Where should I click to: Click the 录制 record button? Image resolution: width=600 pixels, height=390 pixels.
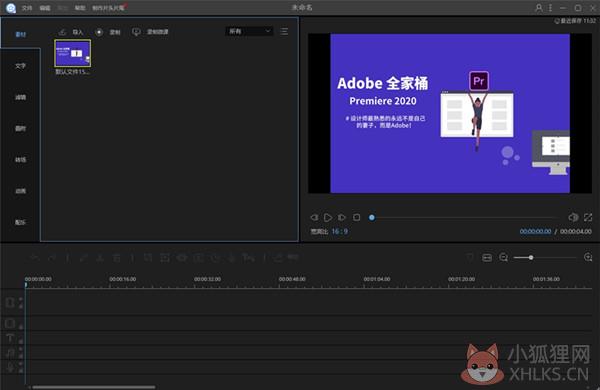point(108,32)
